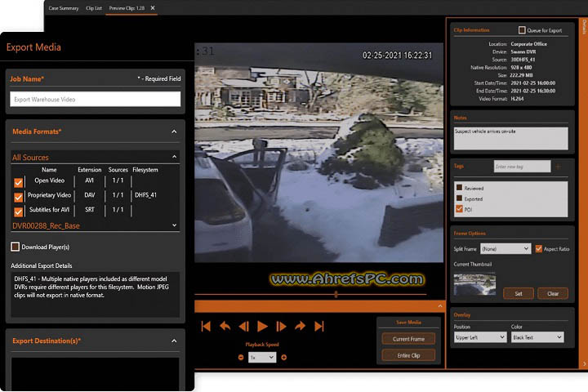Step back one frame
This screenshot has height=392, width=588.
[243, 327]
